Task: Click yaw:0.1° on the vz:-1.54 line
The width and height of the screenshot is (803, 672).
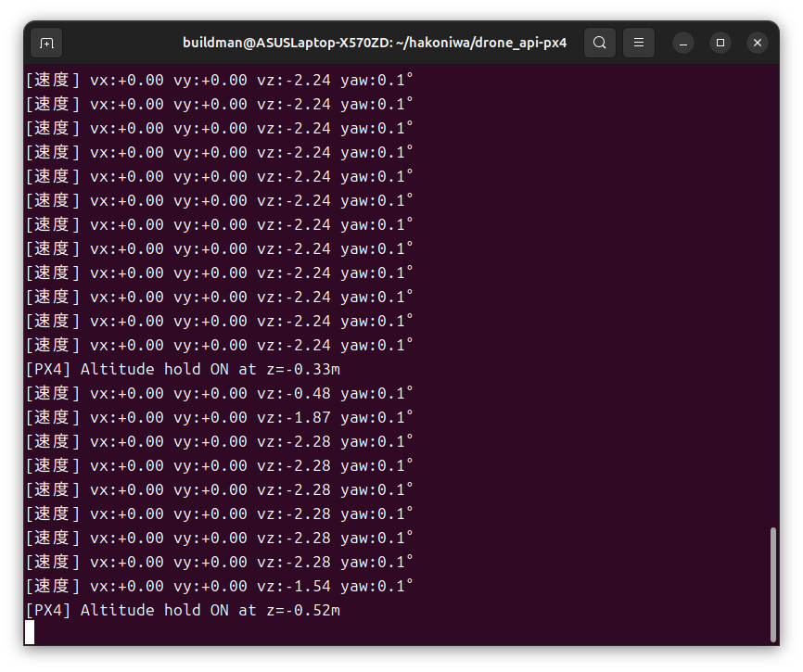Action: click(376, 586)
